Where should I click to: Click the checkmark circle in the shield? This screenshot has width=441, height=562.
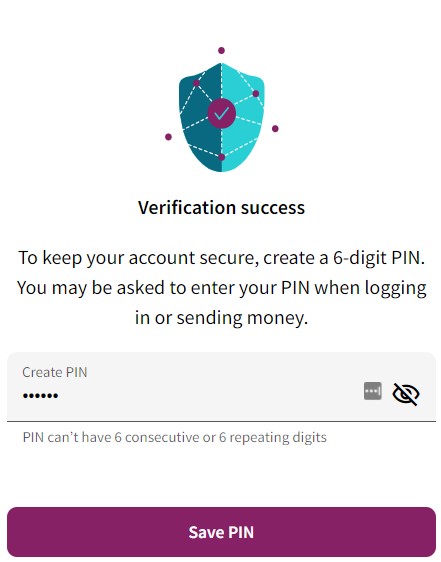(x=222, y=114)
